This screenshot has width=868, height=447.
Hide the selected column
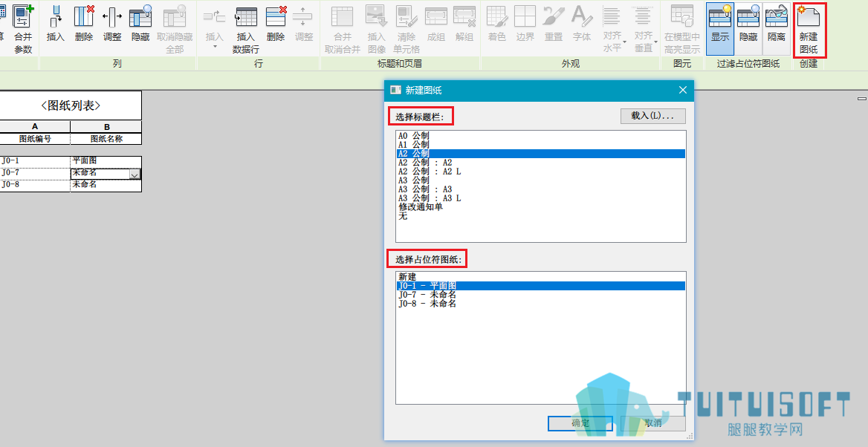pyautogui.click(x=140, y=23)
